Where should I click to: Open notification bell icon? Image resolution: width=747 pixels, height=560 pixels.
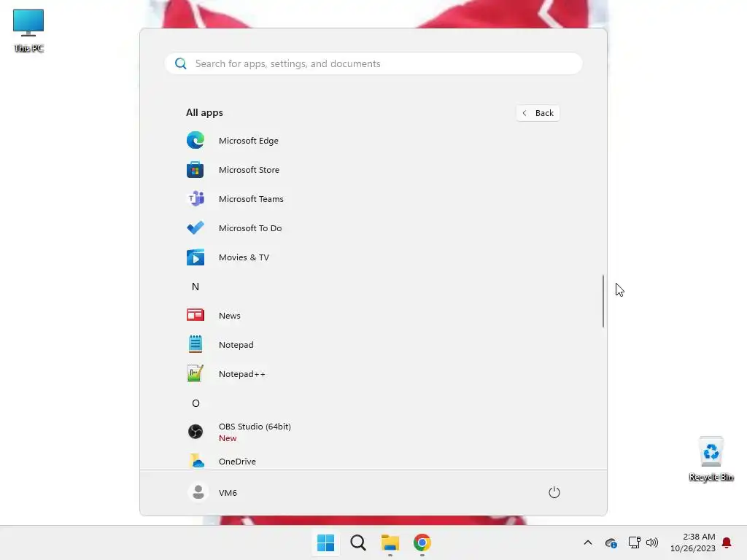(727, 542)
